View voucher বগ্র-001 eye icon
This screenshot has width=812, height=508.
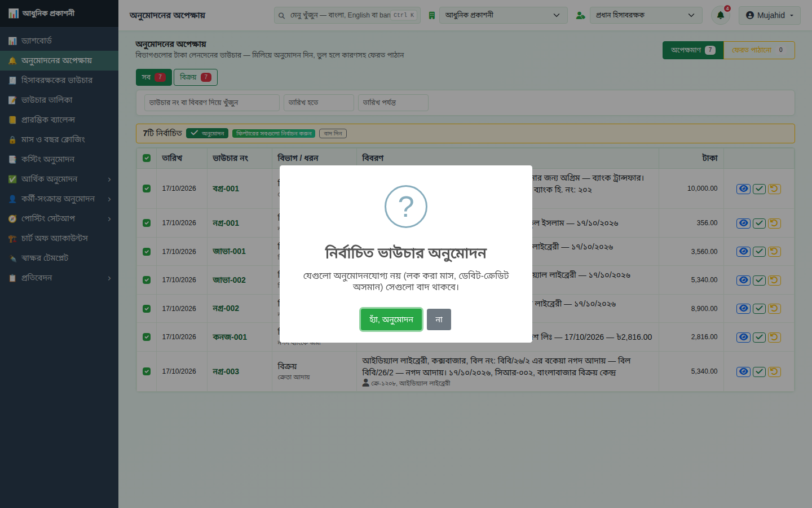click(744, 189)
